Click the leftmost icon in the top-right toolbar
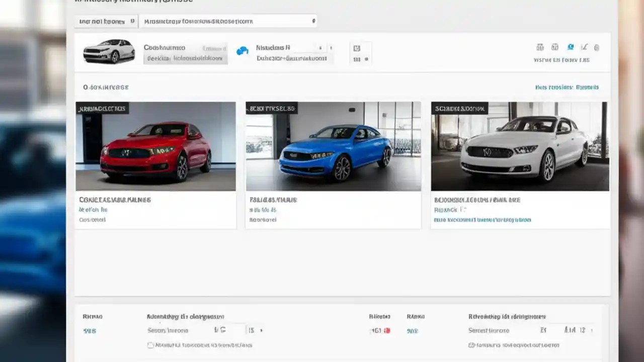The height and width of the screenshot is (362, 644). click(539, 47)
